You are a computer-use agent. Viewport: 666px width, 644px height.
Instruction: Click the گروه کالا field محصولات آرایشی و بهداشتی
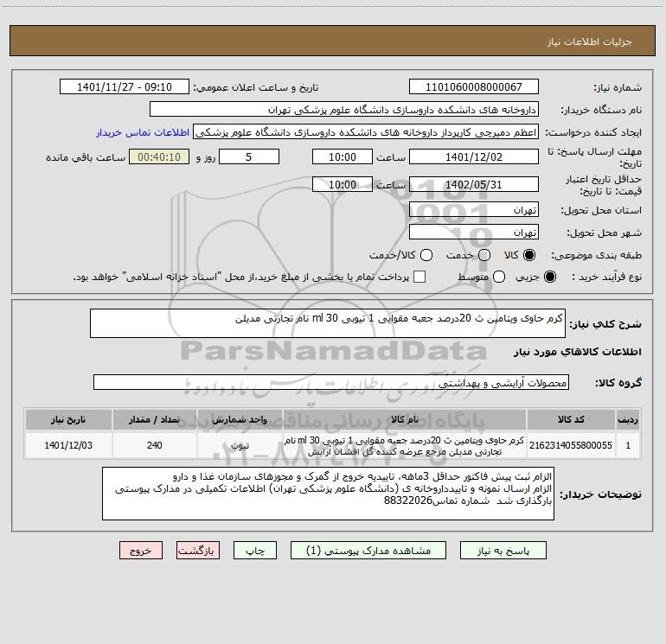331,382
